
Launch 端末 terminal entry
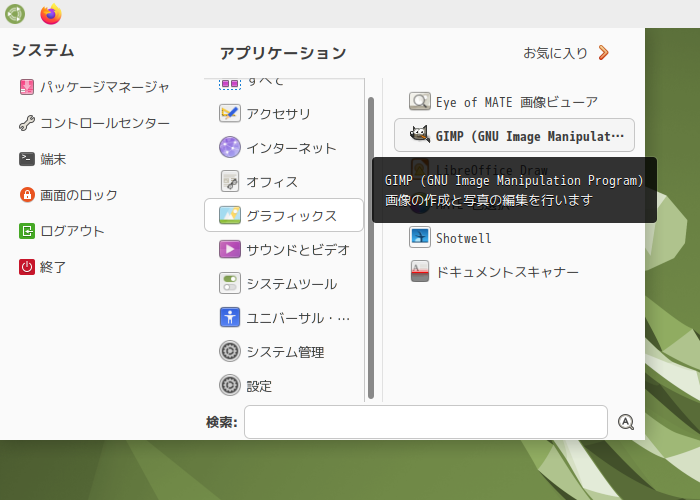click(x=42, y=159)
